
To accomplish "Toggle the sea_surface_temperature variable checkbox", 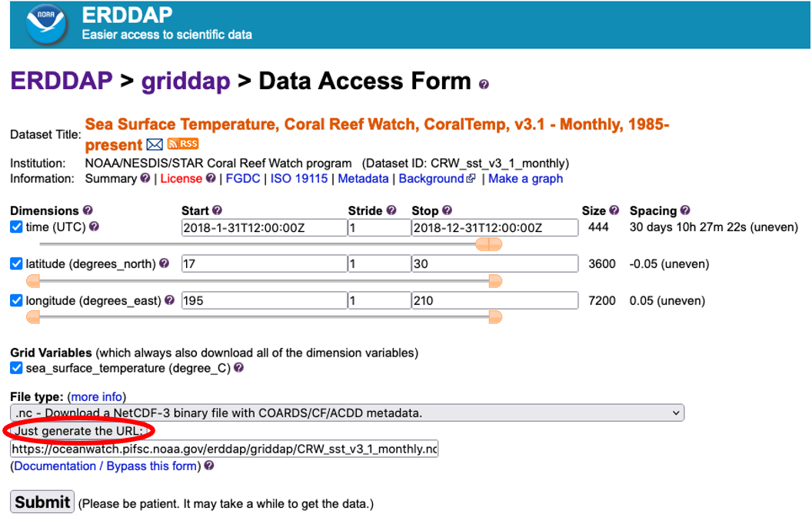I will 16,368.
